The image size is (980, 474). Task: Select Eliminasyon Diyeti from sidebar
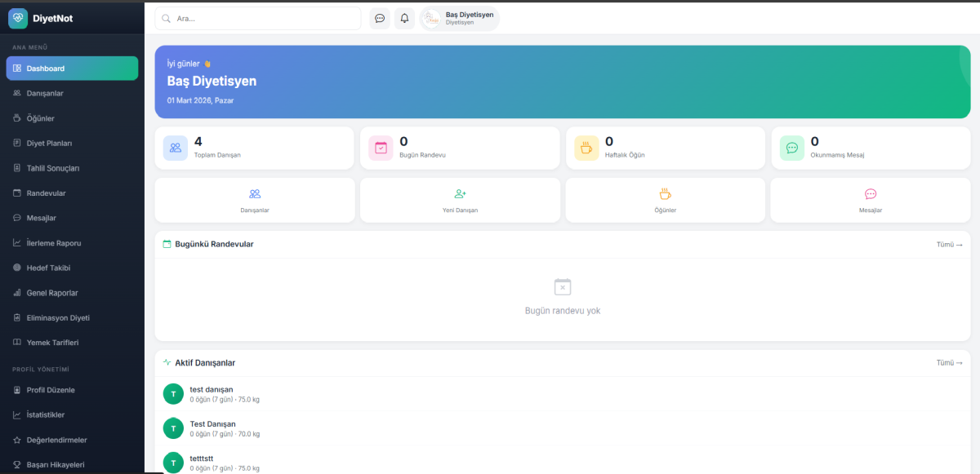point(57,317)
